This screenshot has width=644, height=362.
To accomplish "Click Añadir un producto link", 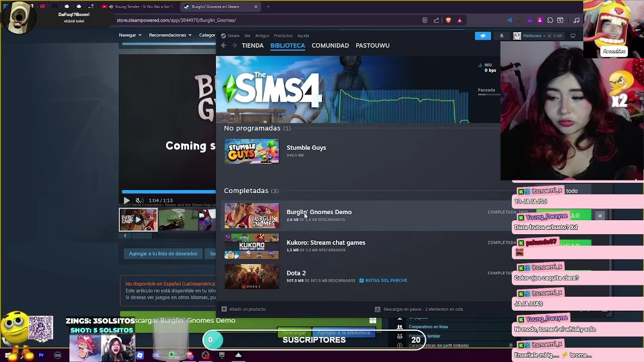I will [247, 309].
